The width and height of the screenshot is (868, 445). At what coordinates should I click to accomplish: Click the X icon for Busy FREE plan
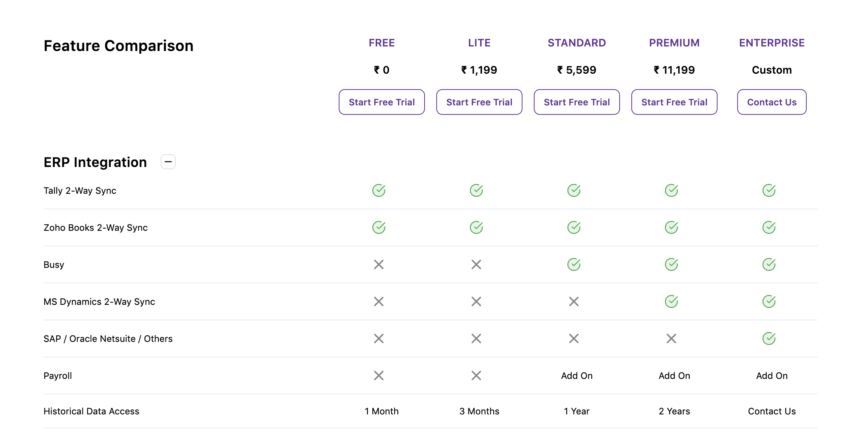coord(379,264)
